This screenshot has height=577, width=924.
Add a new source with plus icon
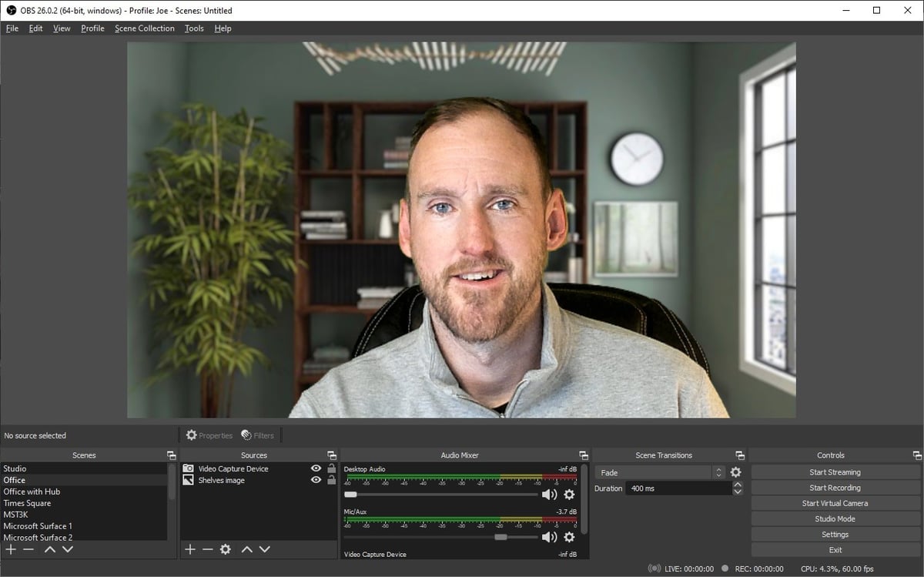[x=189, y=549]
